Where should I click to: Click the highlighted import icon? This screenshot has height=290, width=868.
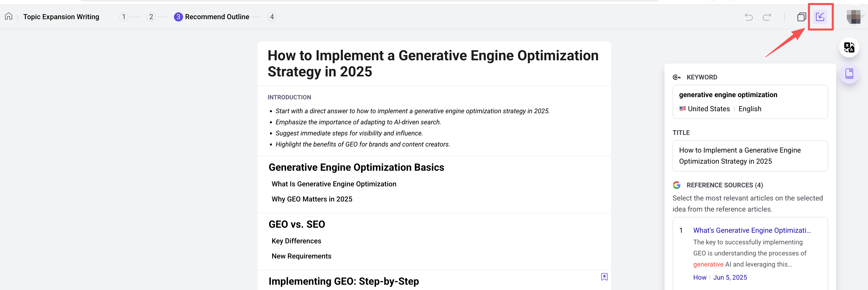click(x=820, y=17)
